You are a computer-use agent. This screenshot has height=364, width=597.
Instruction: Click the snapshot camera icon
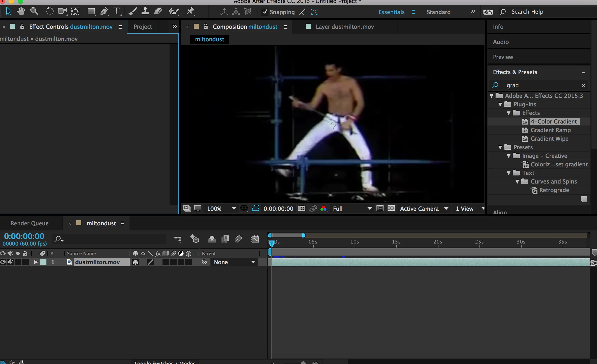302,208
